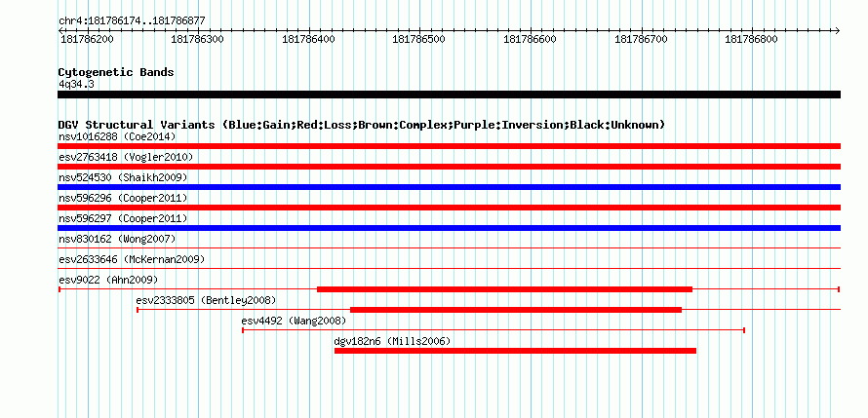Viewport: 868px width, 418px height.
Task: Open the DGV Structural Variants track title
Action: 361,125
